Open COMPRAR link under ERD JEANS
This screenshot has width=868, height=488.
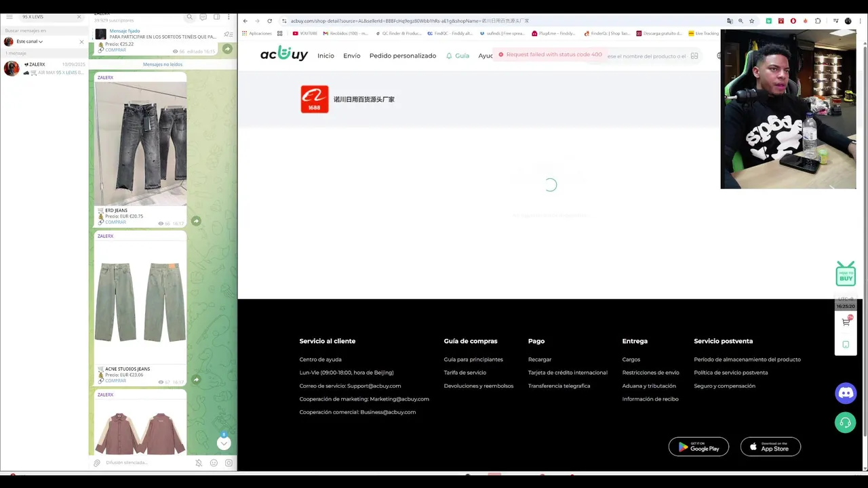pos(115,222)
